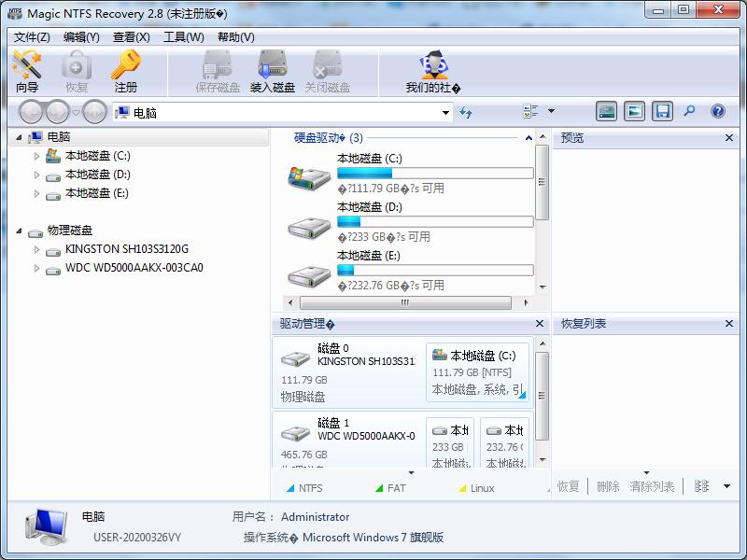This screenshot has width=747, height=560.
Task: Collapse the 硬盘驱动 group chevron
Action: (x=529, y=138)
